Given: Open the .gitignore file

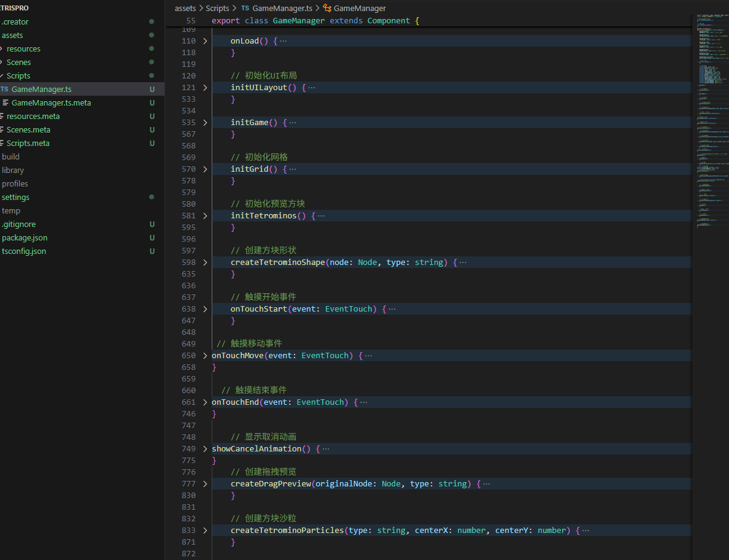Looking at the screenshot, I should point(18,224).
